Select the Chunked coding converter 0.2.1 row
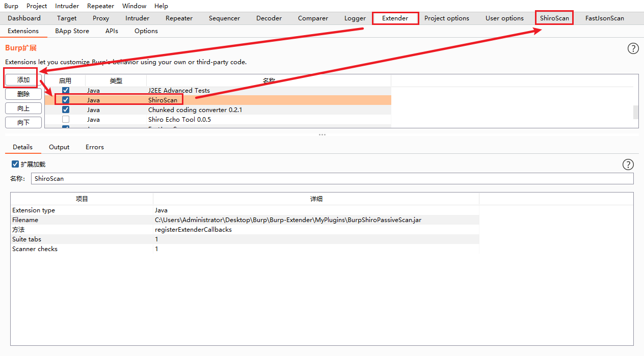This screenshot has height=356, width=644. tap(218, 110)
